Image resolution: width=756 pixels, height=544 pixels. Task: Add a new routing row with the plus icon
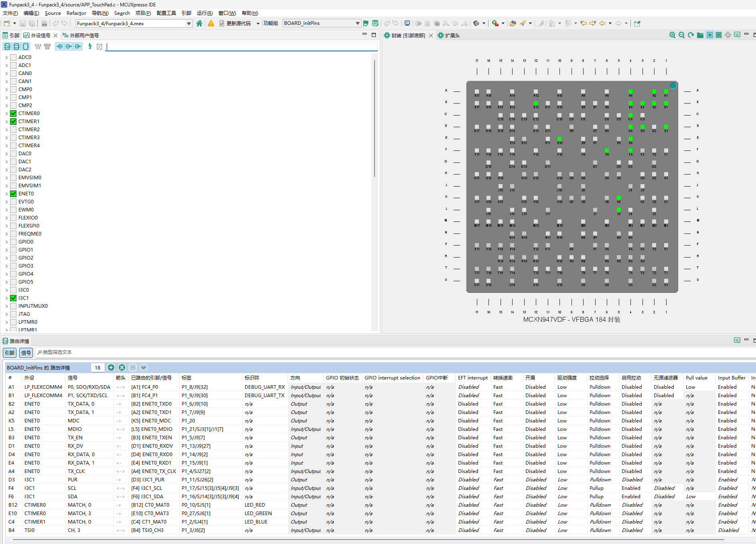pos(111,367)
